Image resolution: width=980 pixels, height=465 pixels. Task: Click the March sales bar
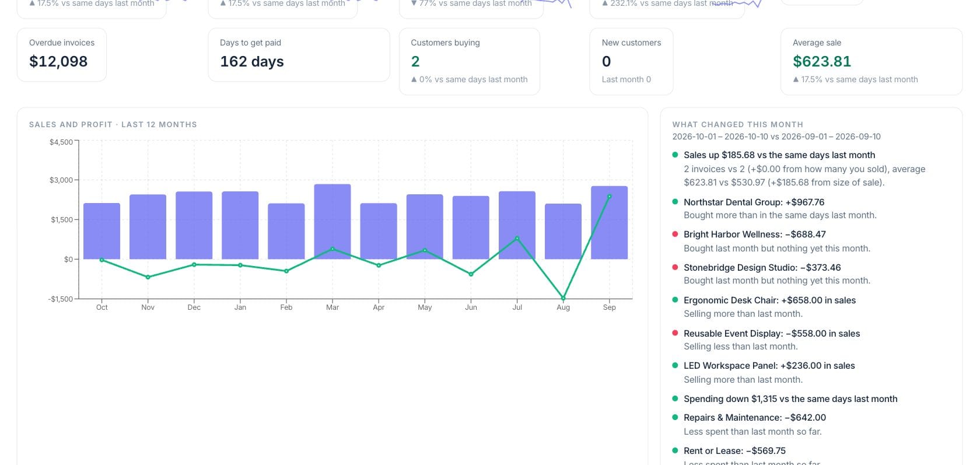tap(332, 222)
